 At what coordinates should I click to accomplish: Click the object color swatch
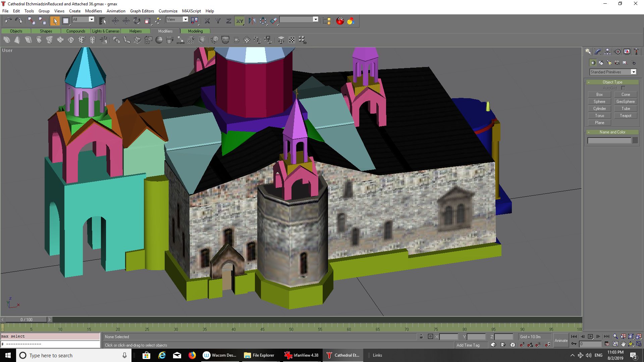coord(635,141)
